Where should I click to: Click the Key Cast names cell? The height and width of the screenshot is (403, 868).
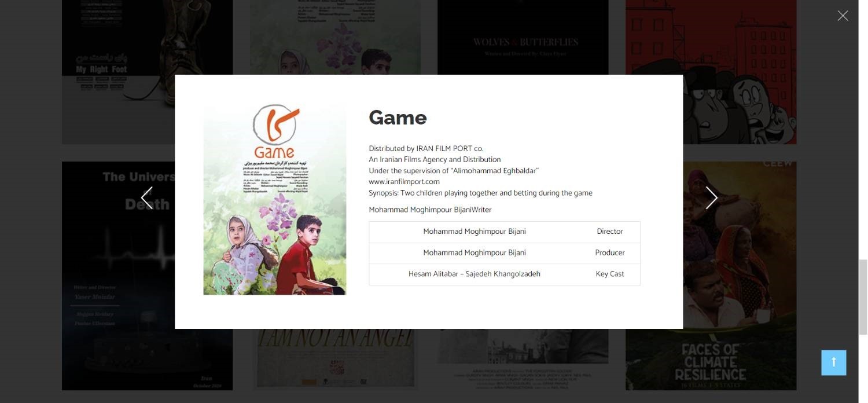click(475, 274)
